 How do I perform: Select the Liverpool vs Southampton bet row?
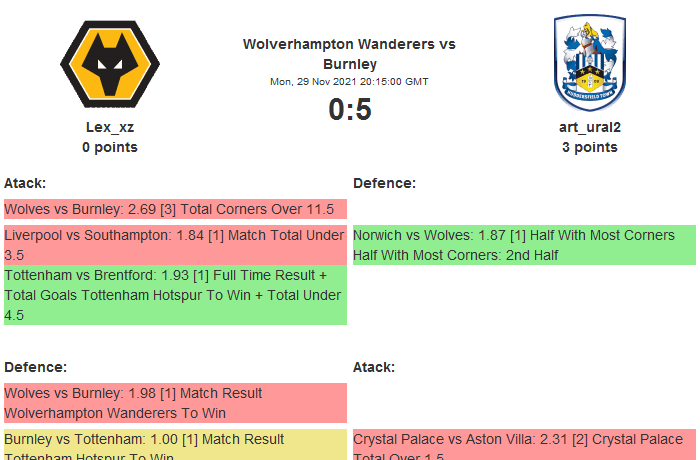[x=175, y=245]
